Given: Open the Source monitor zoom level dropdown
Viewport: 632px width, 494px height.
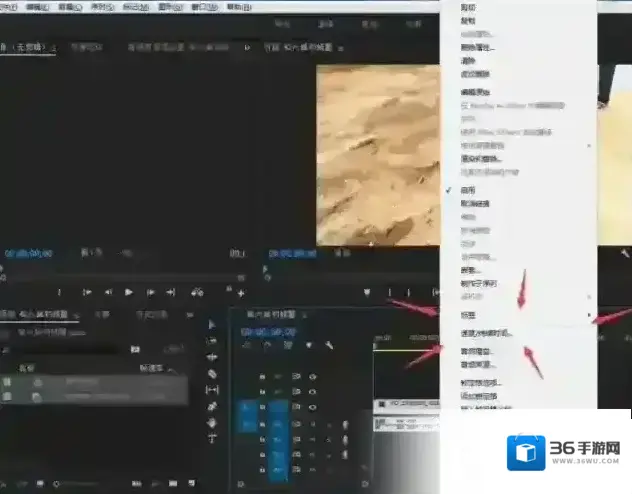Looking at the screenshot, I should [x=91, y=253].
